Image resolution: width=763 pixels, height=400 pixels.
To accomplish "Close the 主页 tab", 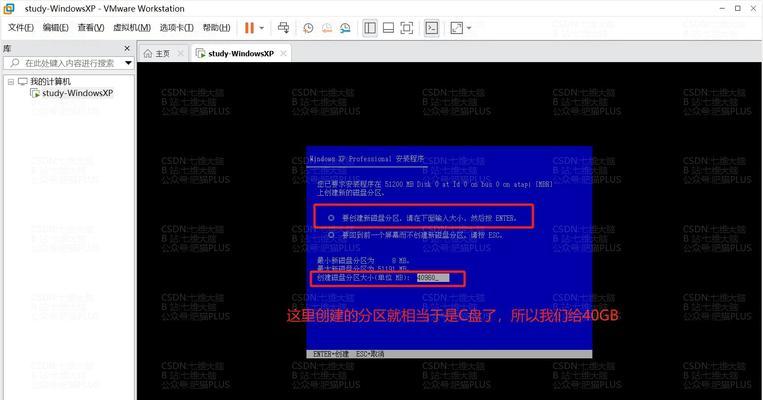I will pyautogui.click(x=181, y=53).
